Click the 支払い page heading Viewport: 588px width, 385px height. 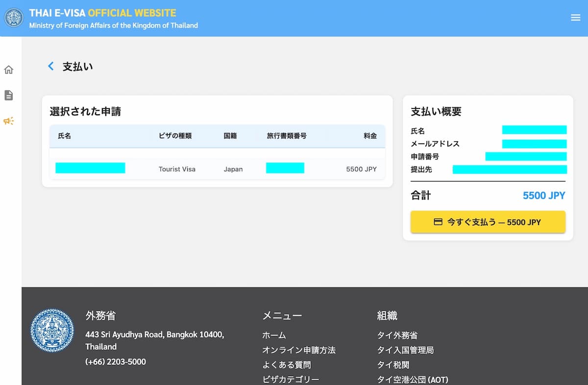[x=77, y=67]
